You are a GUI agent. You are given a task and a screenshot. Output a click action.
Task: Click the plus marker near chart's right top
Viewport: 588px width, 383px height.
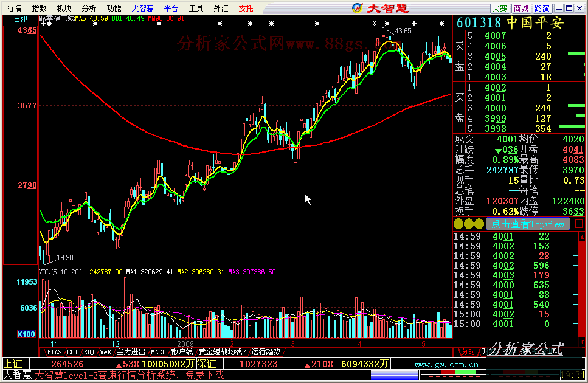coord(414,24)
